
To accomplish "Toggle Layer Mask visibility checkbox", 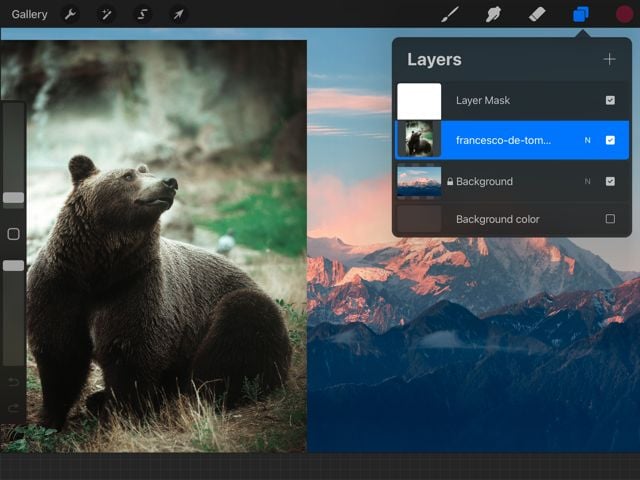I will [610, 100].
